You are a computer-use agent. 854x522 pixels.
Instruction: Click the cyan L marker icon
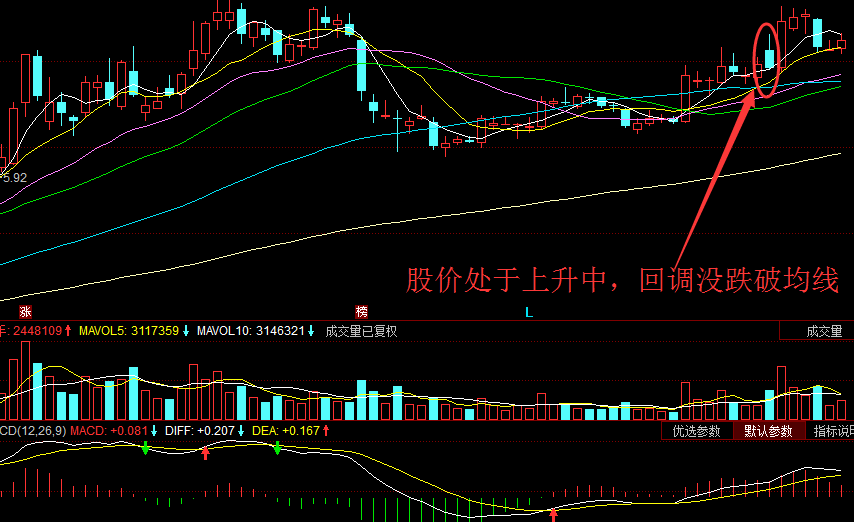(x=528, y=312)
